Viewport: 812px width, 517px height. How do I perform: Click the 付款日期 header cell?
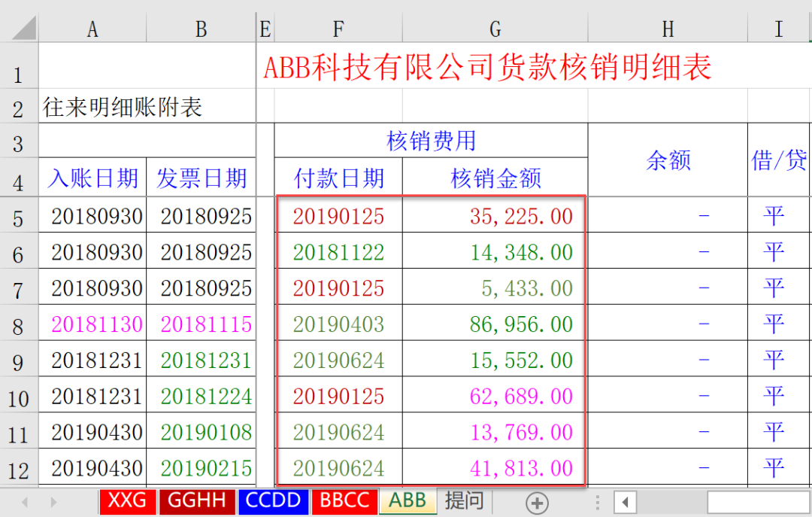[x=338, y=178]
